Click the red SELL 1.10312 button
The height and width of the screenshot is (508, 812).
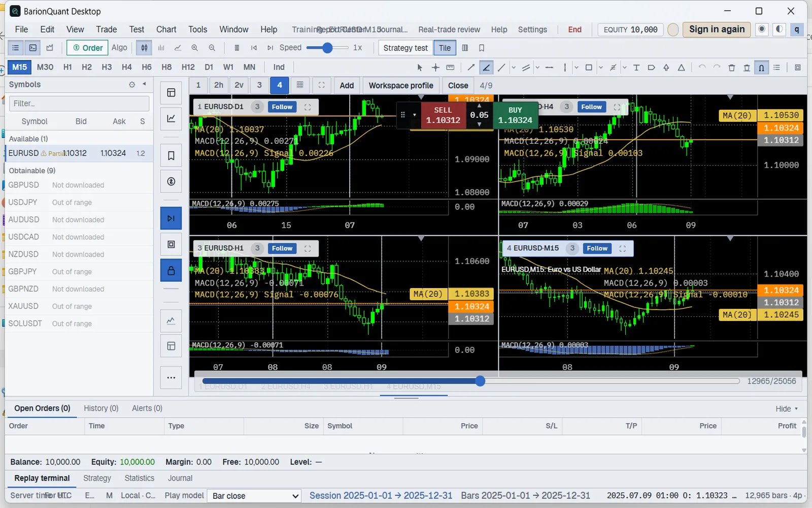pyautogui.click(x=443, y=115)
